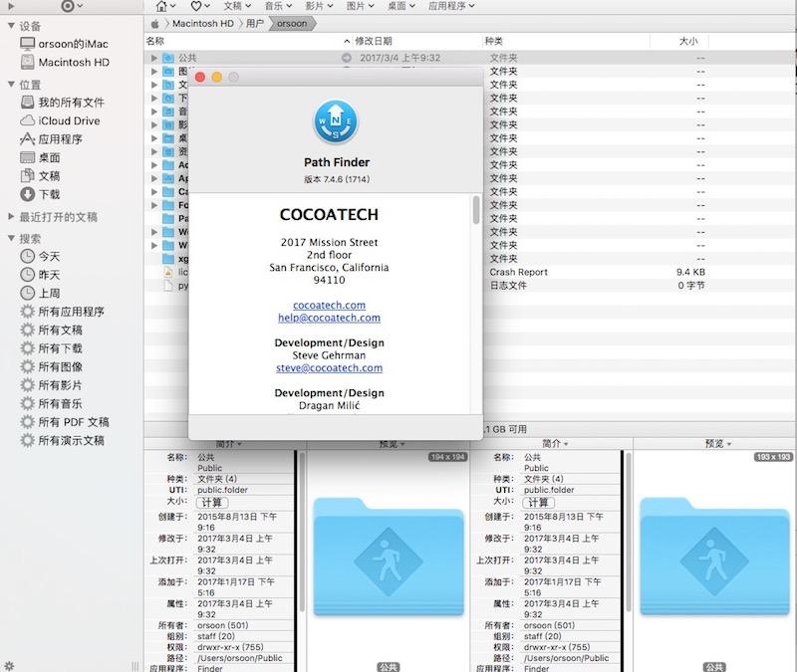Screen dimensions: 797x672
Task: Click the right pane 计算 size button
Action: pos(538,503)
